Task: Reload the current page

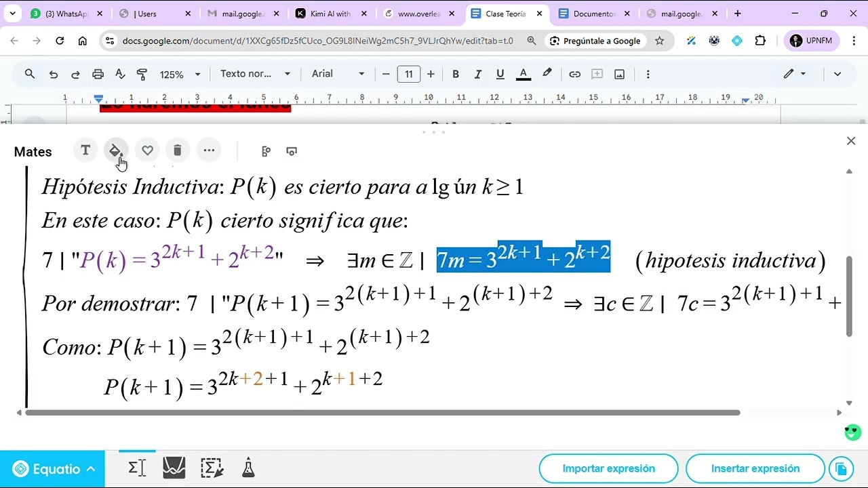Action: pos(60,41)
